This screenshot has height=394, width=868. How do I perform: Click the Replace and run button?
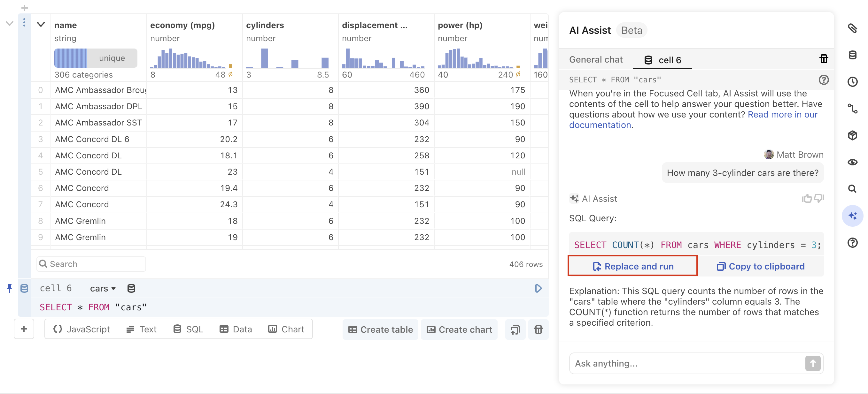pos(632,266)
